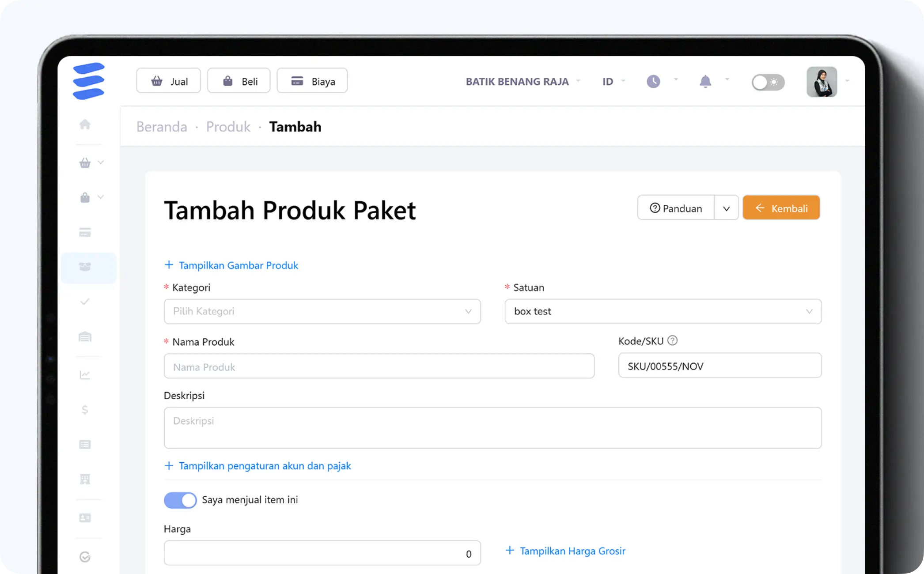Expand the Panduan dropdown arrow

[726, 208]
